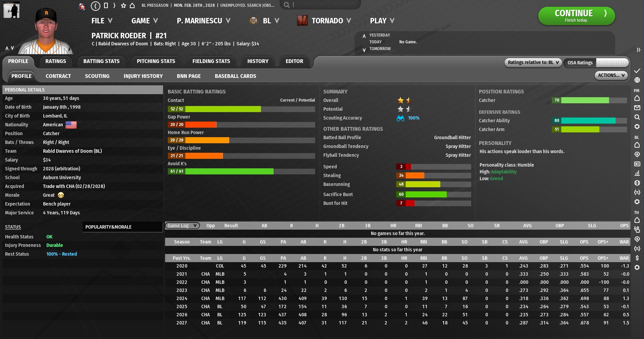This screenshot has height=339, width=644.
Task: Click the manager silhouette thumbnail
Action: pyautogui.click(x=11, y=10)
